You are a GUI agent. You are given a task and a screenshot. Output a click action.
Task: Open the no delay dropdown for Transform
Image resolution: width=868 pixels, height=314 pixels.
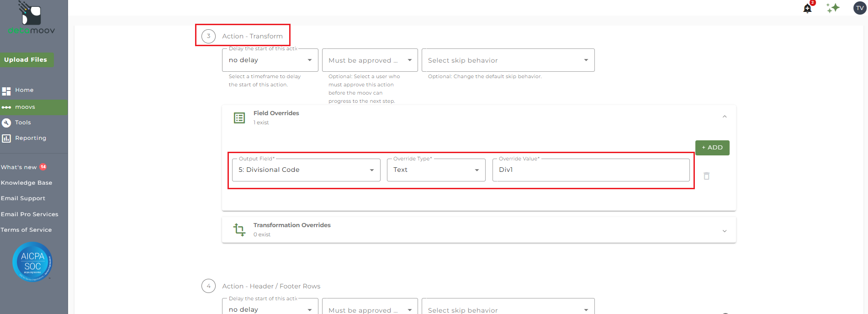tap(270, 60)
